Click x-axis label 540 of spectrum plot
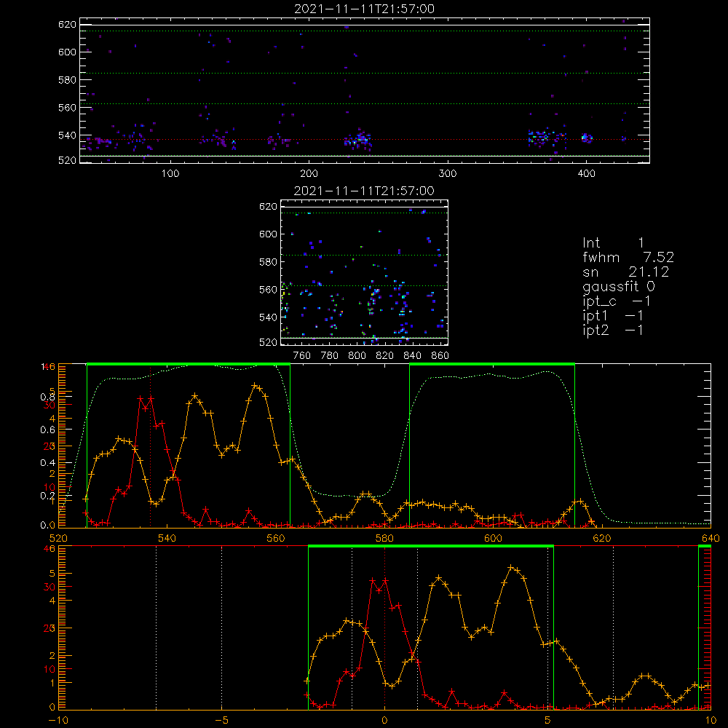This screenshot has width=728, height=728. 167,538
